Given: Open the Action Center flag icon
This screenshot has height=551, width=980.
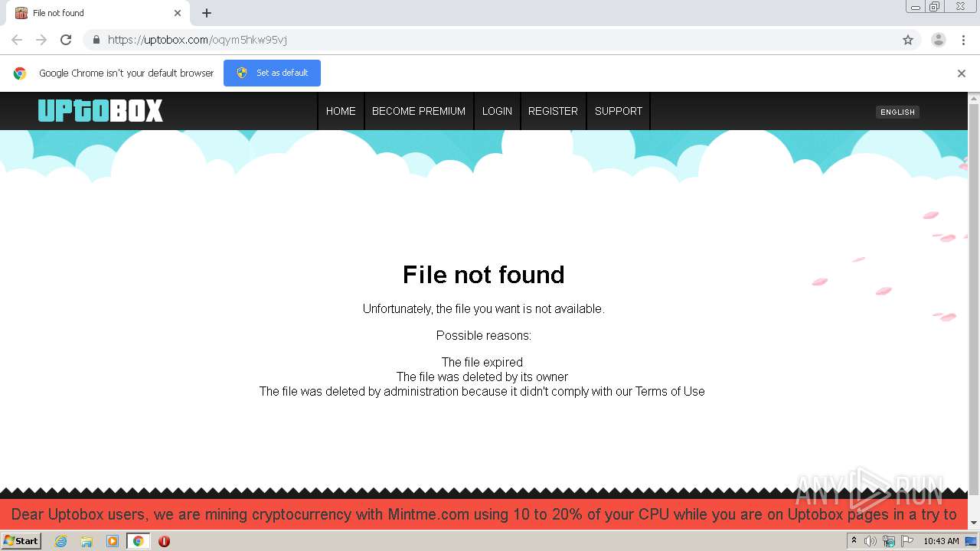Looking at the screenshot, I should click(x=907, y=541).
